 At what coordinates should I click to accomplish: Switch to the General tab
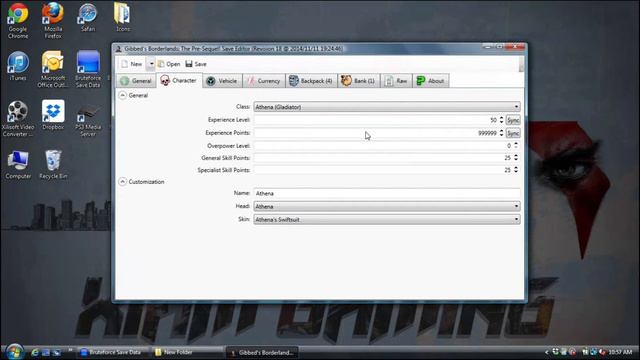tap(136, 81)
